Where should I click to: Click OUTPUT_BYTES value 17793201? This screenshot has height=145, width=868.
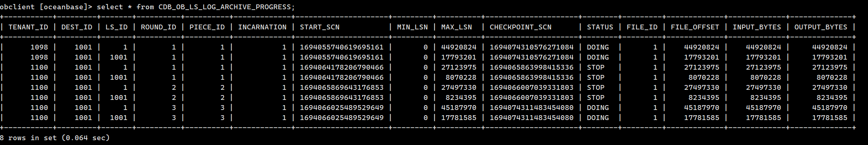(x=830, y=57)
